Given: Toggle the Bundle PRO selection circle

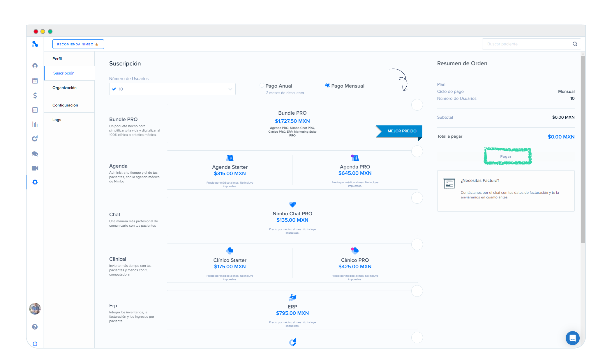Looking at the screenshot, I should point(417,105).
